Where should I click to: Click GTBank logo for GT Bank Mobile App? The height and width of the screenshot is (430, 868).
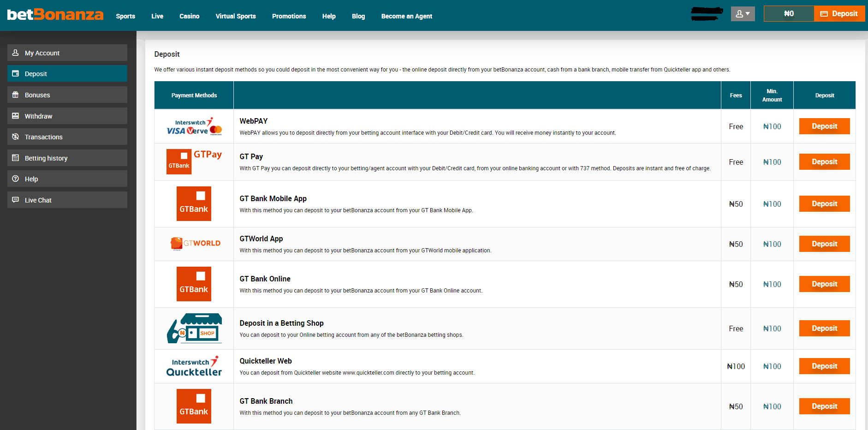(x=194, y=203)
